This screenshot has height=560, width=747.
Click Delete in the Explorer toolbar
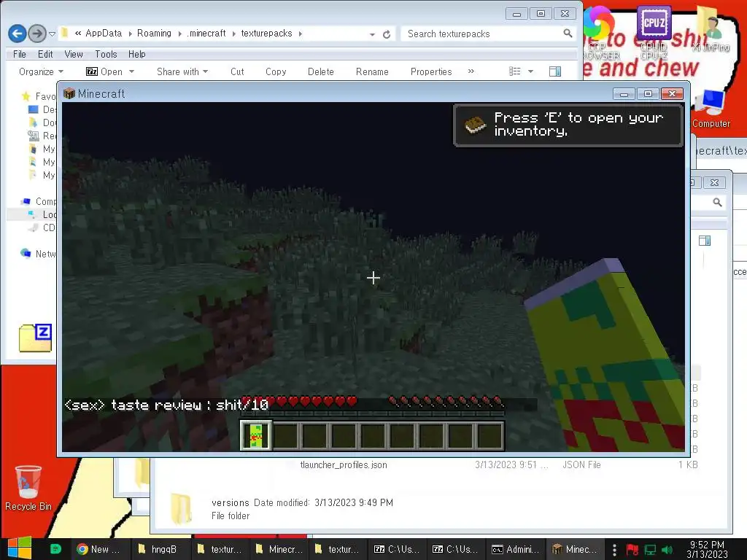coord(321,72)
